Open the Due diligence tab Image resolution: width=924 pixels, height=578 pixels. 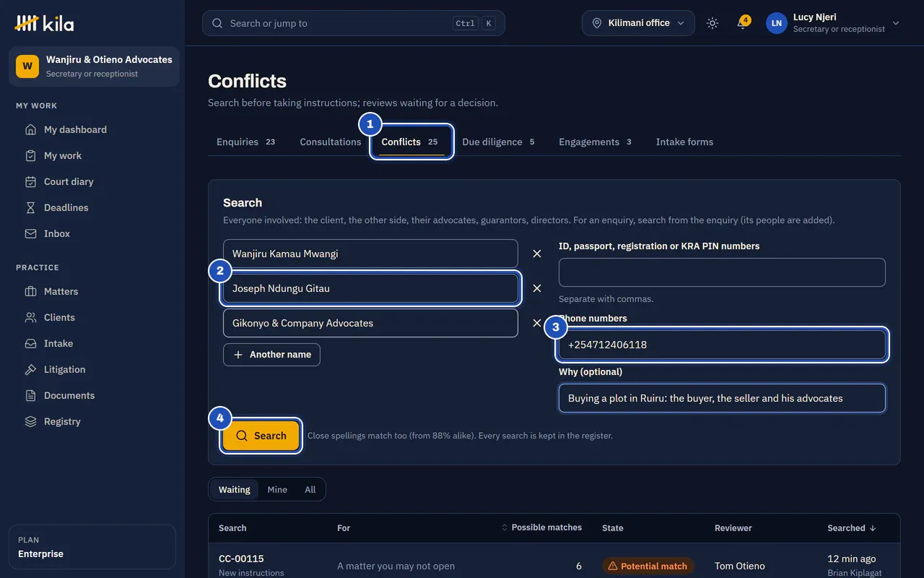click(x=498, y=142)
